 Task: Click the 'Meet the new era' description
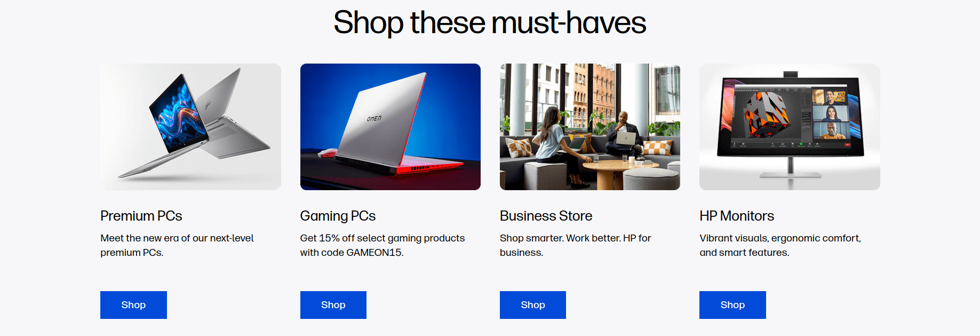pos(177,245)
